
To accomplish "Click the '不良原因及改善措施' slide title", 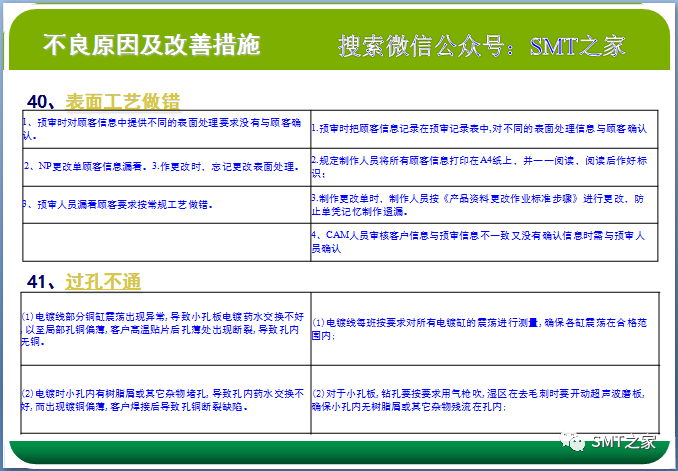I will click(x=151, y=45).
